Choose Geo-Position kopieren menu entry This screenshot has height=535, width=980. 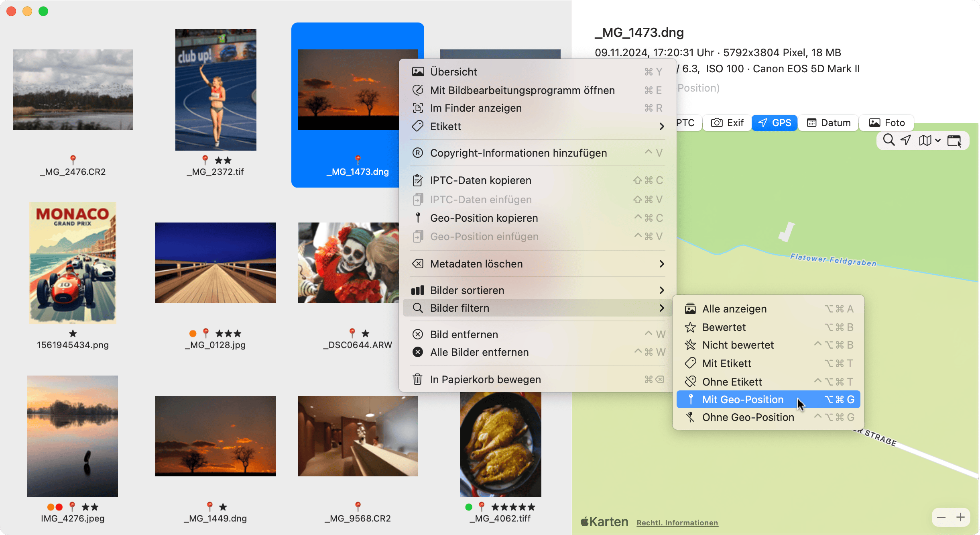coord(484,218)
